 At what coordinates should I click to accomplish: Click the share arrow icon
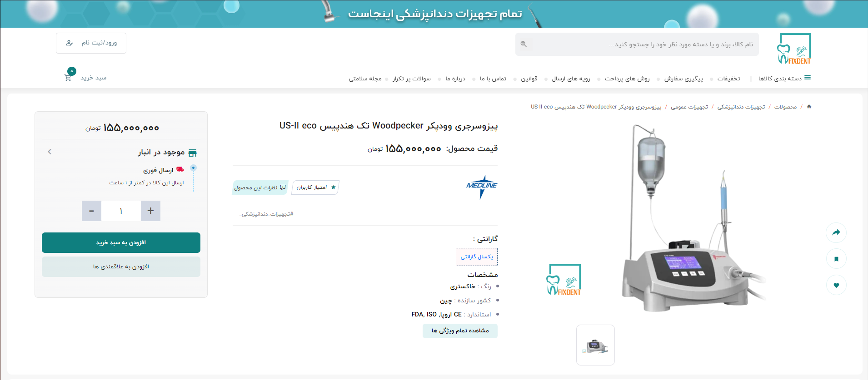(836, 232)
